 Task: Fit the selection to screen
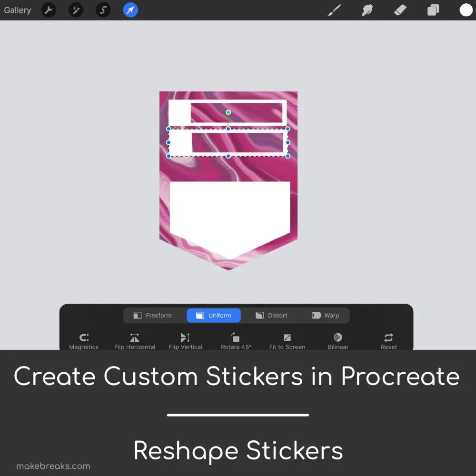pyautogui.click(x=287, y=341)
